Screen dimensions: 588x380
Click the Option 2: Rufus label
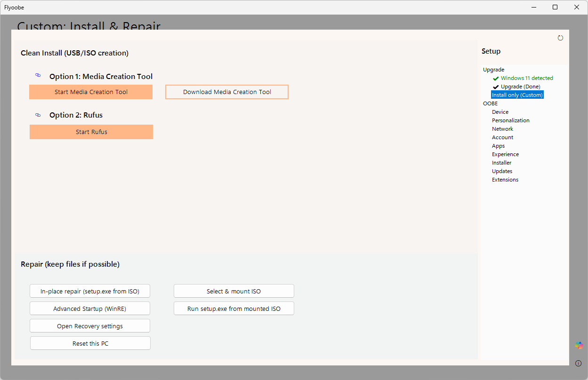pos(76,115)
